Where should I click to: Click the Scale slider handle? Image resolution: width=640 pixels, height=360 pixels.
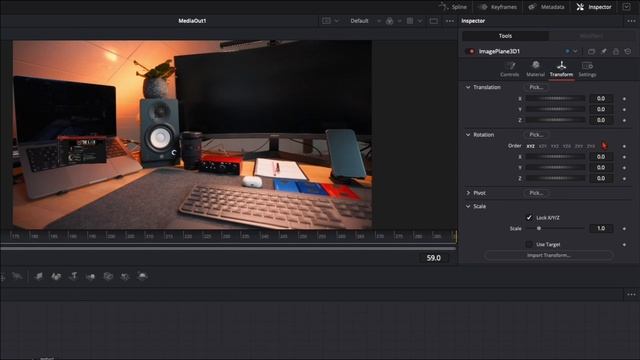tap(539, 229)
